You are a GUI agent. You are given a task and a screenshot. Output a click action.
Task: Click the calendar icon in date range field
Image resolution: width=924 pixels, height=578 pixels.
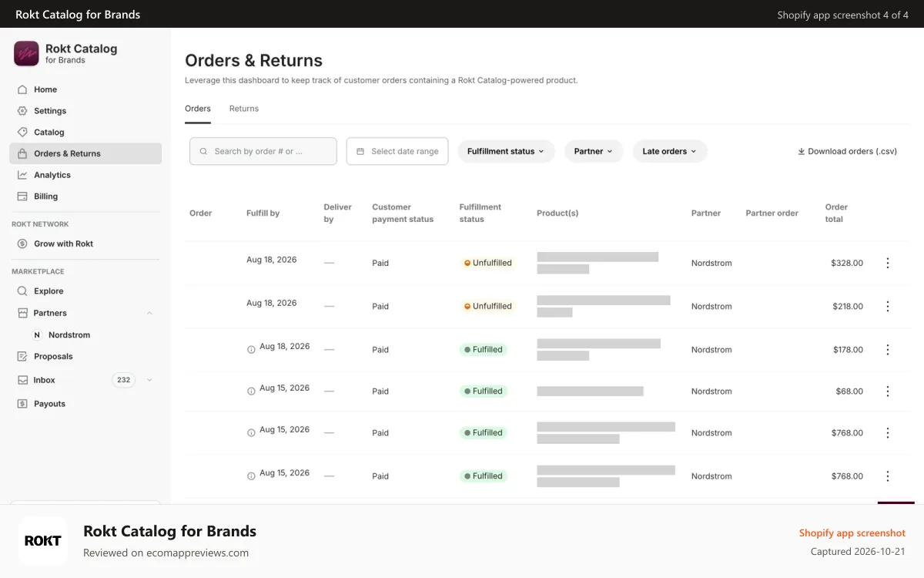360,152
